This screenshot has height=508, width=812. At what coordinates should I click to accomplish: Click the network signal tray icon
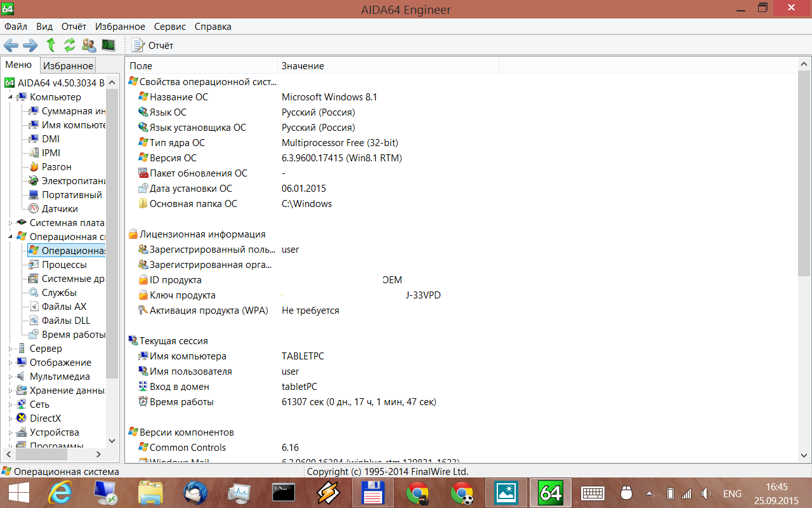tap(686, 493)
